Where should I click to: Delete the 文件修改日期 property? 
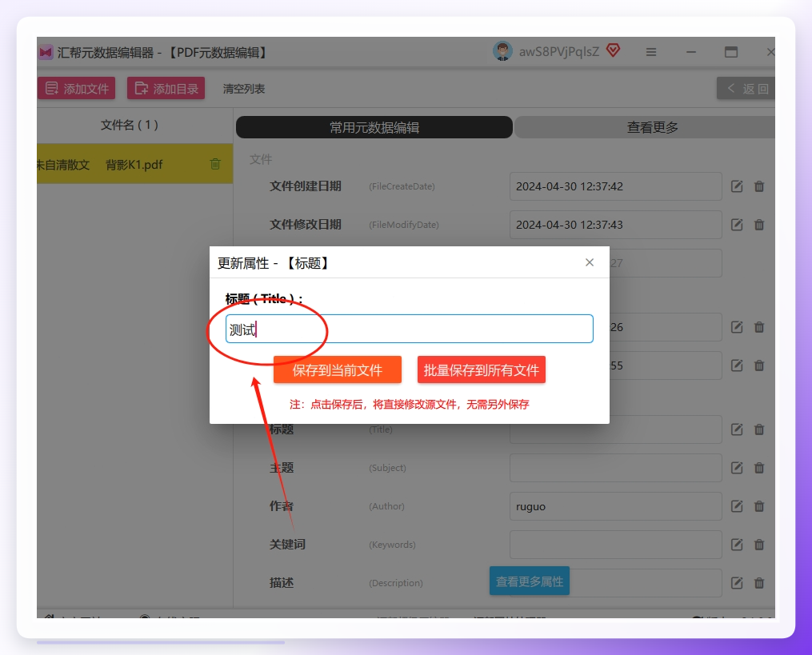coord(759,225)
